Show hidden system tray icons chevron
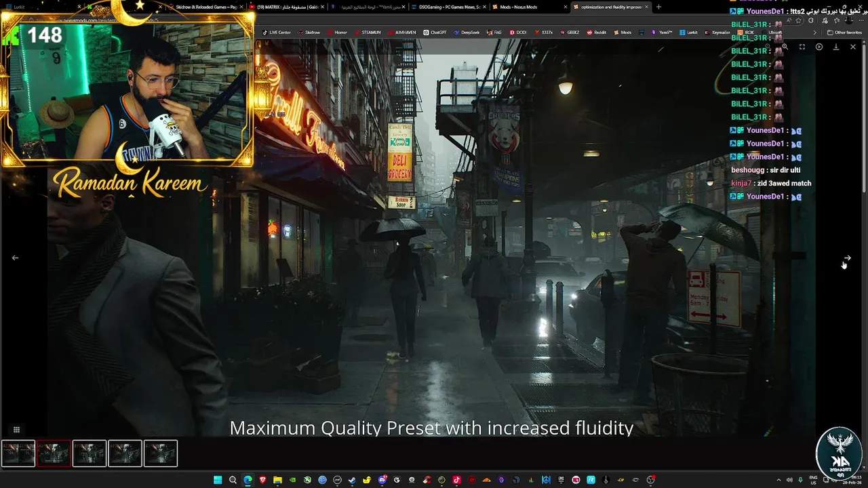Image resolution: width=868 pixels, height=488 pixels. pyautogui.click(x=778, y=480)
